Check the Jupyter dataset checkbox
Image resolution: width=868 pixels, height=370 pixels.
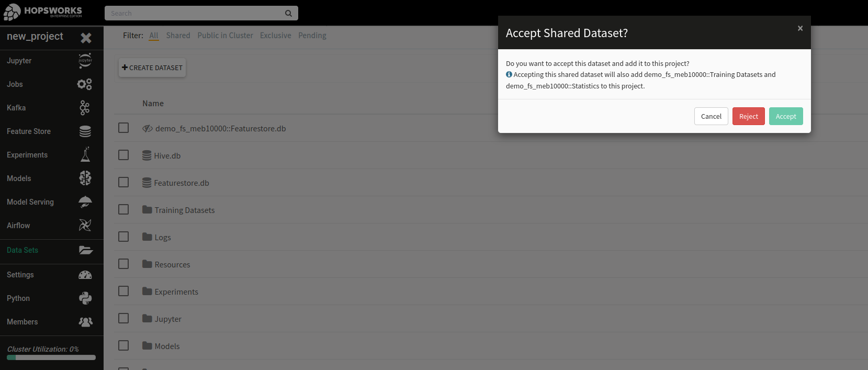point(123,318)
